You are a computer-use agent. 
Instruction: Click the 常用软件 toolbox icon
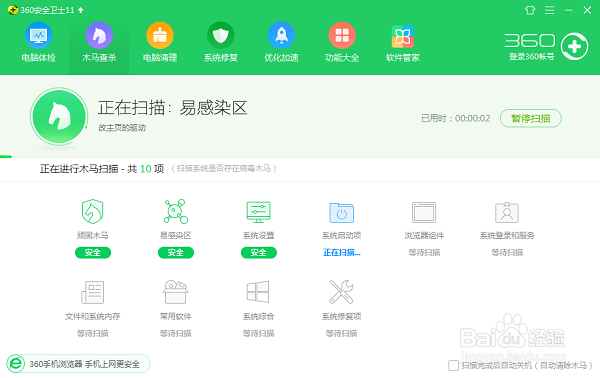(176, 292)
